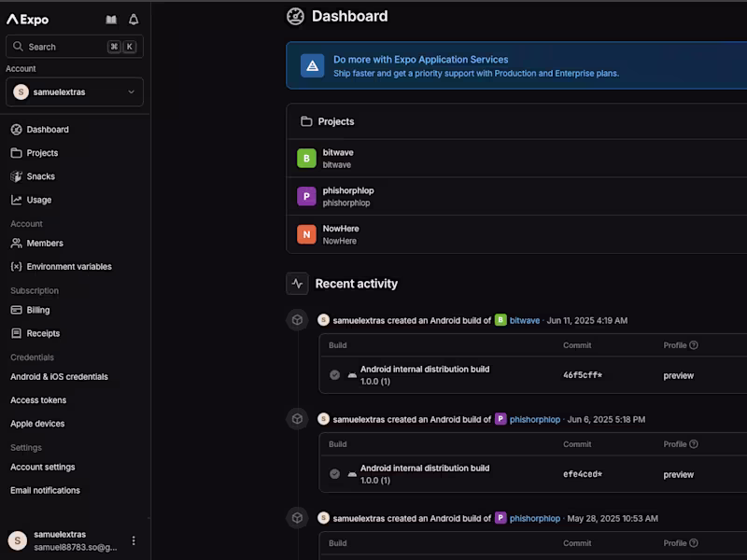Open Access tokens page
747x560 pixels.
38,400
